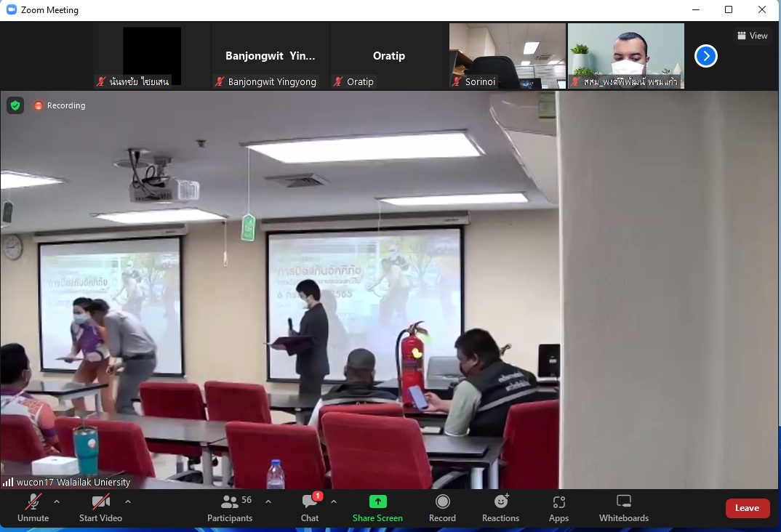Open the Chat panel

(310, 507)
